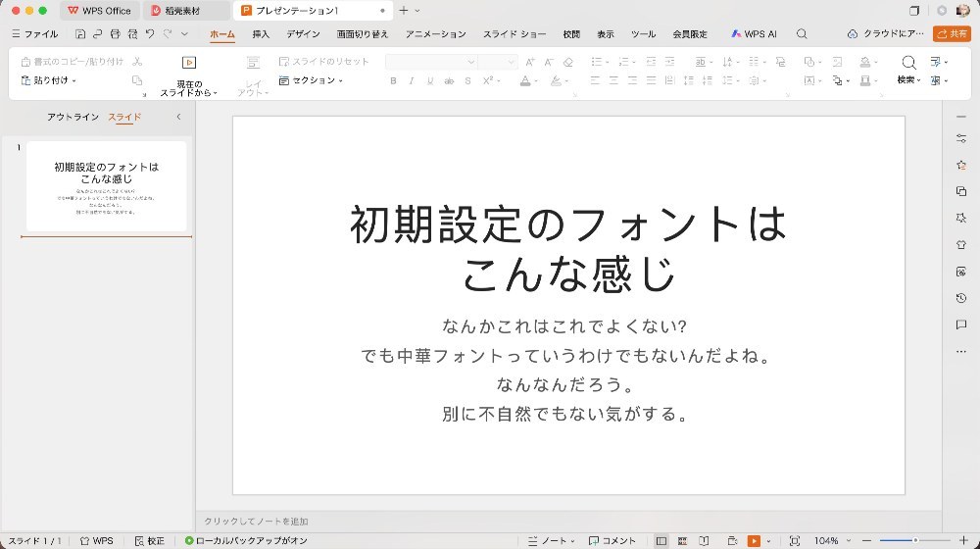Select slide 1 thumbnail
The height and width of the screenshot is (549, 980).
106,186
